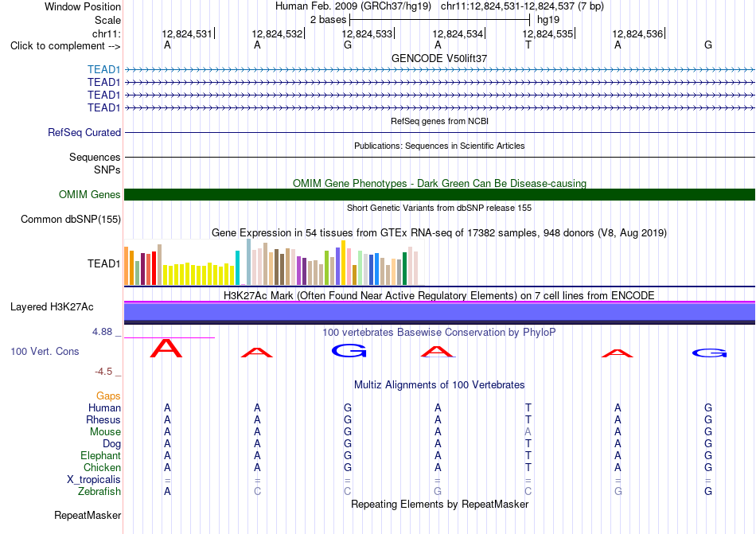Click the tallest yellow GTEx expression bar
Viewport: 756px width, 534px height.
click(x=343, y=263)
